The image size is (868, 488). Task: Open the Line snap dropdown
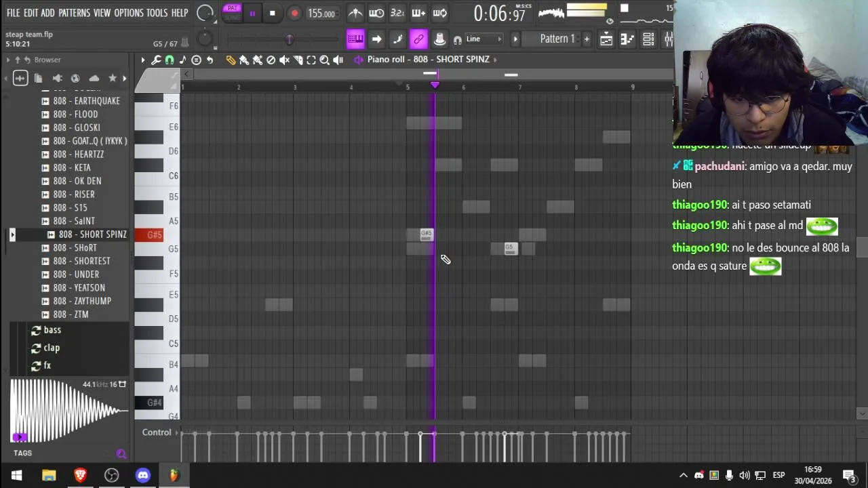(483, 39)
